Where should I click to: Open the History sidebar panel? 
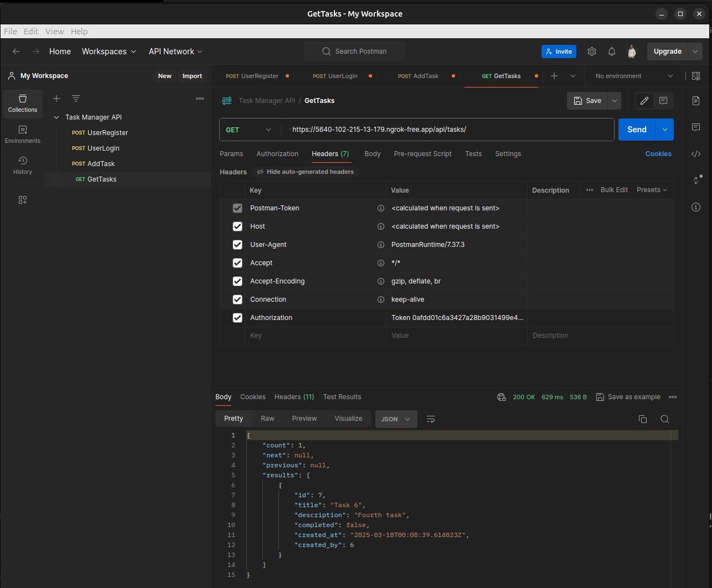[x=23, y=166]
